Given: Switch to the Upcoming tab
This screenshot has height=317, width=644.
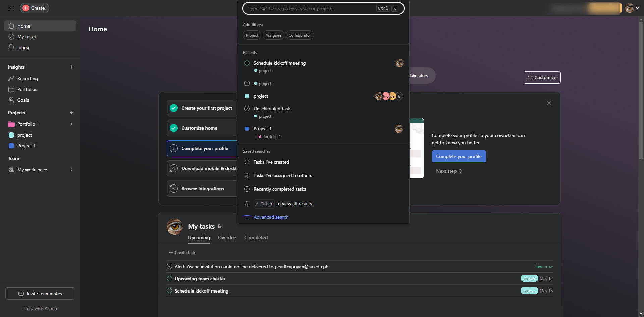Looking at the screenshot, I should pos(199,237).
